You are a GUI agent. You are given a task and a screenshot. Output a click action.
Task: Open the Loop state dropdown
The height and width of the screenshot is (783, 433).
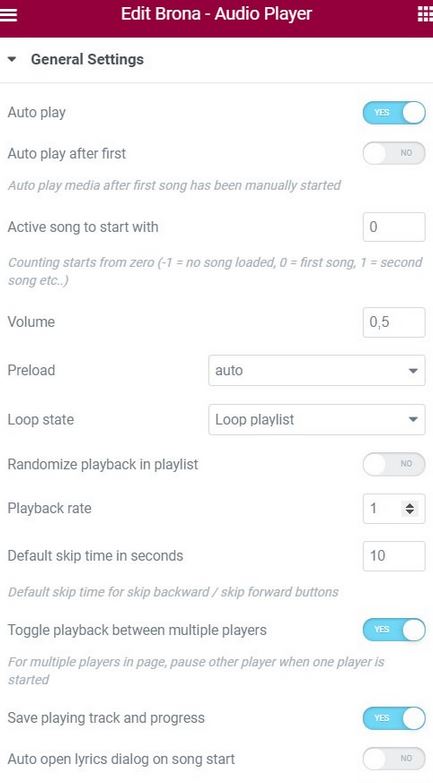[317, 419]
